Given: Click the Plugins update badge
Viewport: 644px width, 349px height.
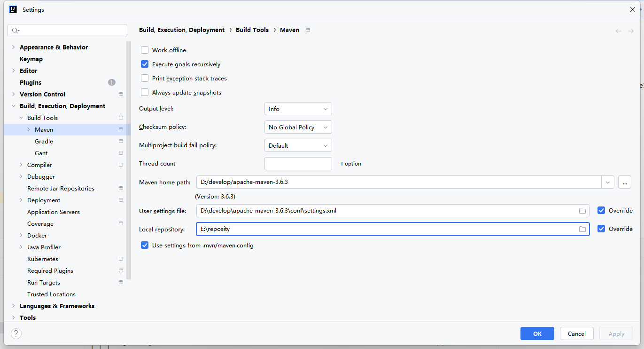Looking at the screenshot, I should [111, 83].
